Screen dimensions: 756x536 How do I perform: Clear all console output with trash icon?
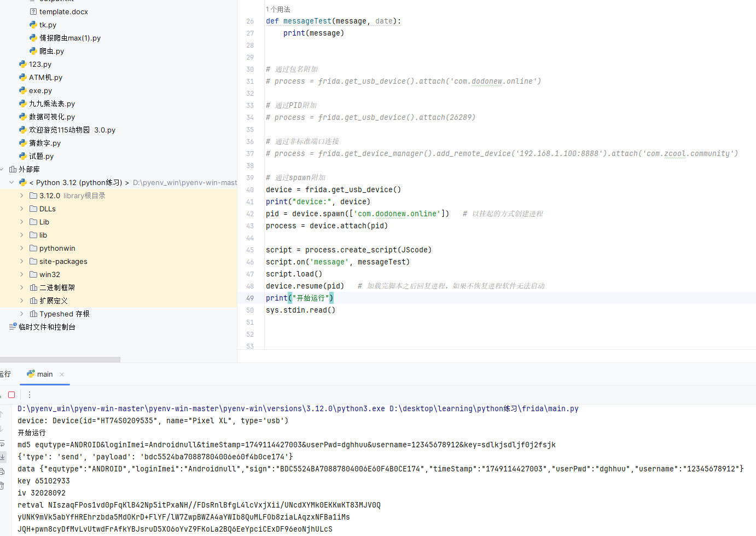click(2, 485)
